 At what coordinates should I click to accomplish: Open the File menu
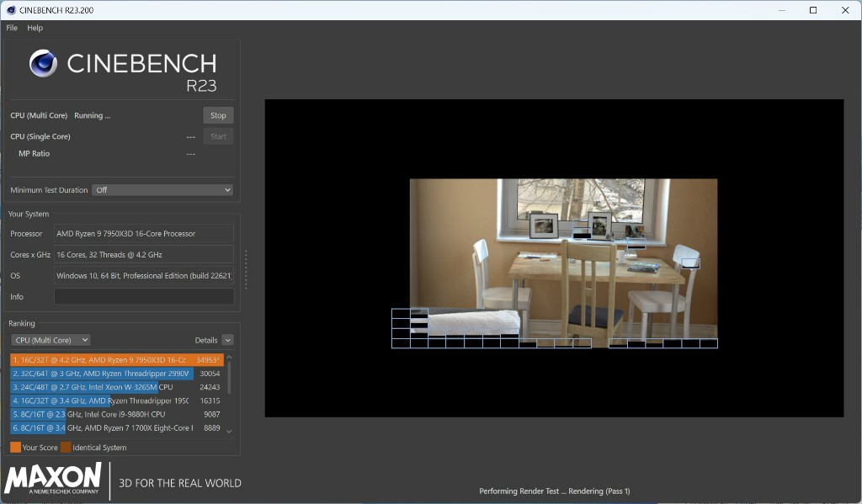(12, 28)
